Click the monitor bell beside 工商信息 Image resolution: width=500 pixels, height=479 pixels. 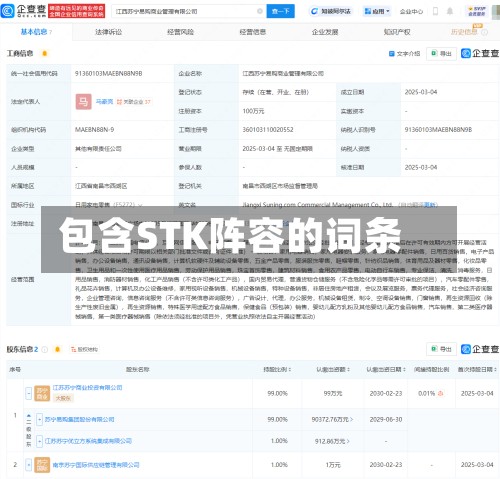(x=45, y=53)
